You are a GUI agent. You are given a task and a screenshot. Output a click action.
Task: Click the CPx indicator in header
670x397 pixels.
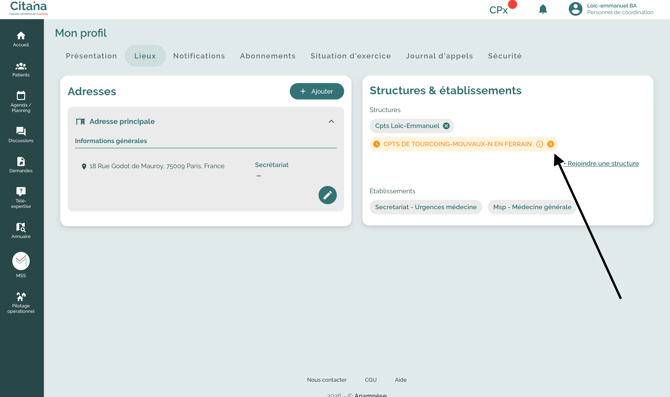(498, 10)
